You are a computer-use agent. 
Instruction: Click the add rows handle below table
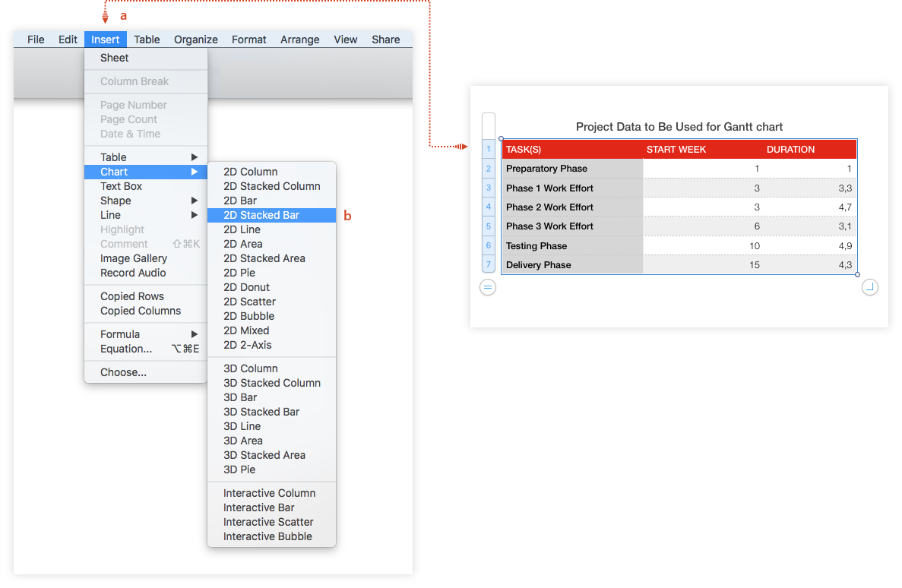click(x=488, y=287)
